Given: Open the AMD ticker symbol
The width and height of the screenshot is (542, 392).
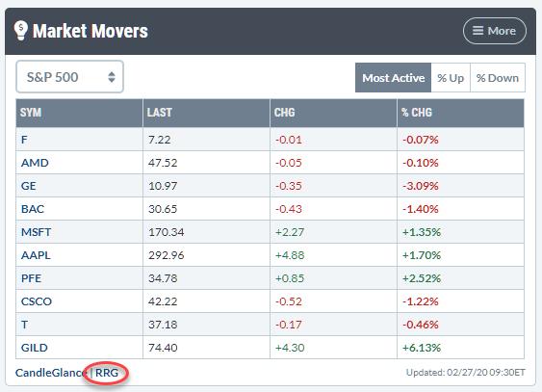Looking at the screenshot, I should [35, 163].
